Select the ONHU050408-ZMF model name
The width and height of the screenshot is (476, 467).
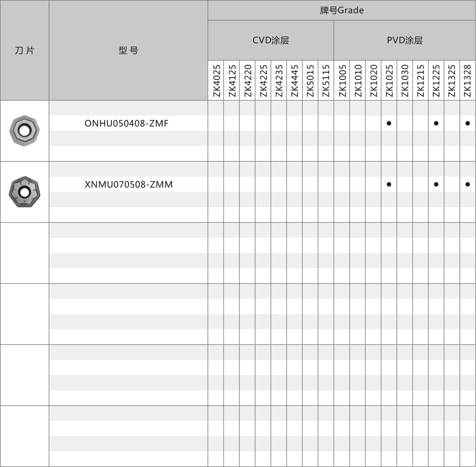coord(126,124)
